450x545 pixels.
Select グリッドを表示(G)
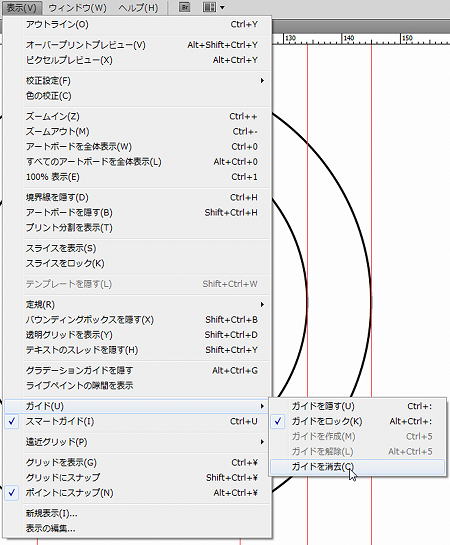[138, 463]
